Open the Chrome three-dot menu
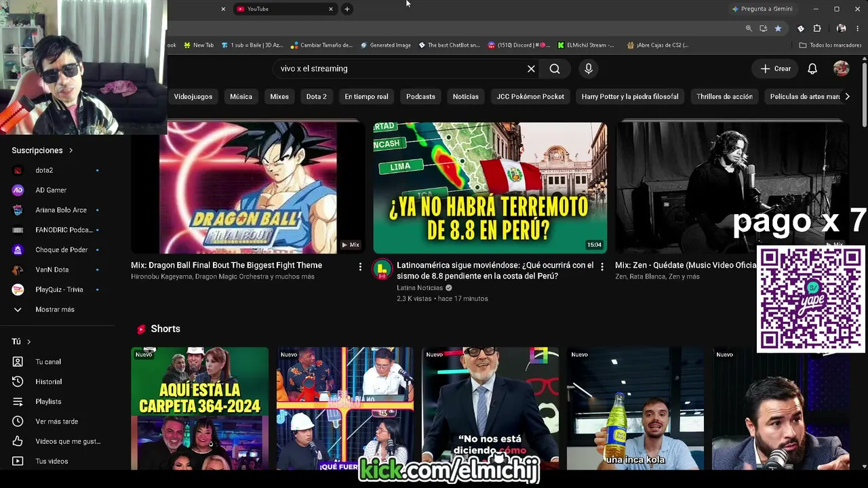The width and height of the screenshot is (868, 488). pyautogui.click(x=858, y=28)
